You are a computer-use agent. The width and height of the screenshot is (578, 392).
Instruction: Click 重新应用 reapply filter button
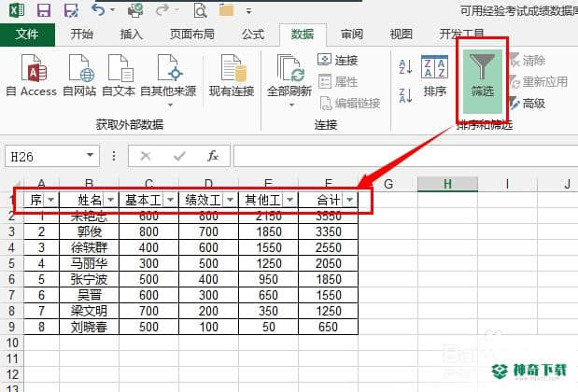539,81
